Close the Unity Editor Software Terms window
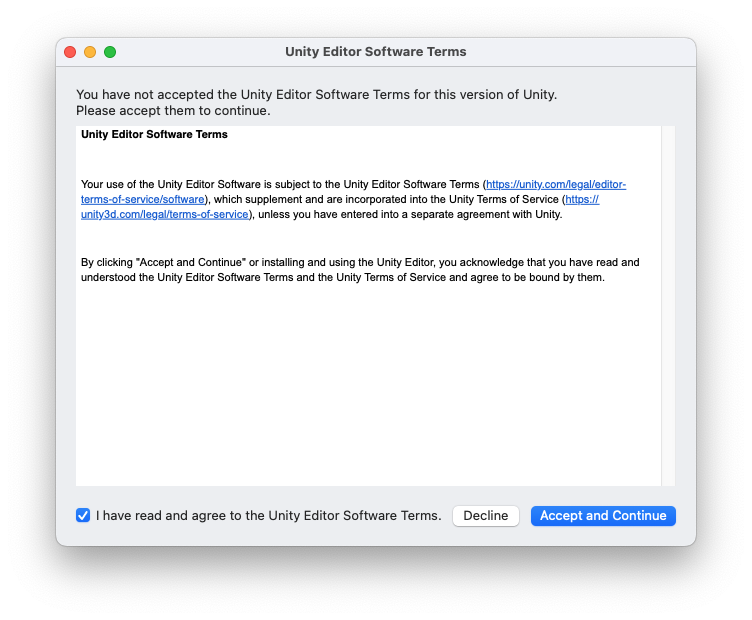 click(70, 52)
